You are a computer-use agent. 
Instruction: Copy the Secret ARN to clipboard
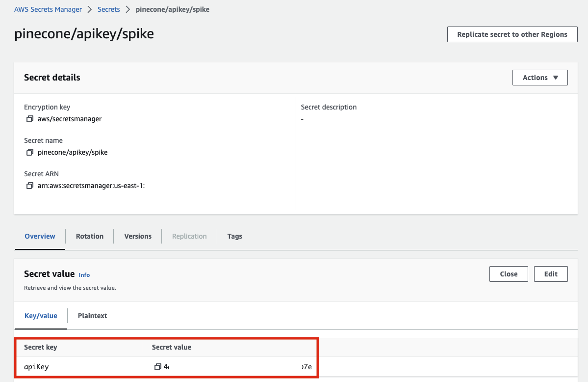[x=30, y=186]
